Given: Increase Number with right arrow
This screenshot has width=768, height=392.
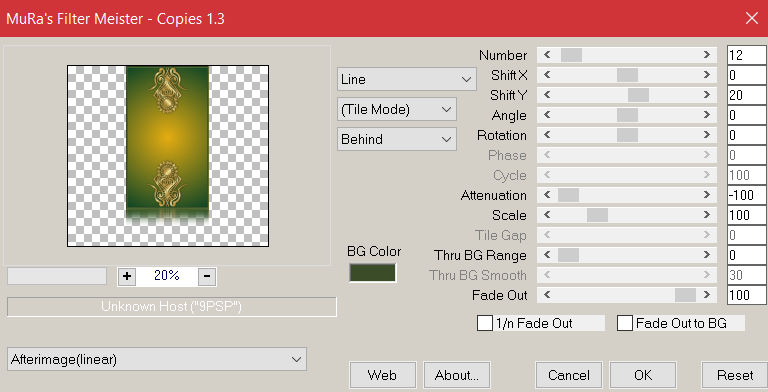Looking at the screenshot, I should (x=707, y=55).
